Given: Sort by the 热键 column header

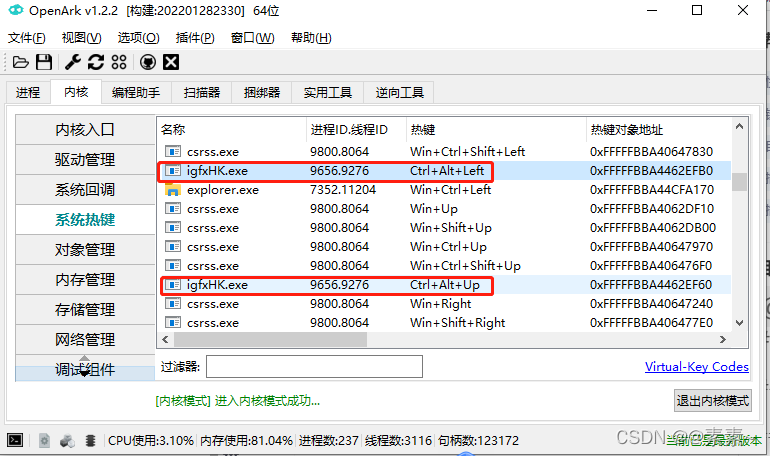Looking at the screenshot, I should point(496,130).
